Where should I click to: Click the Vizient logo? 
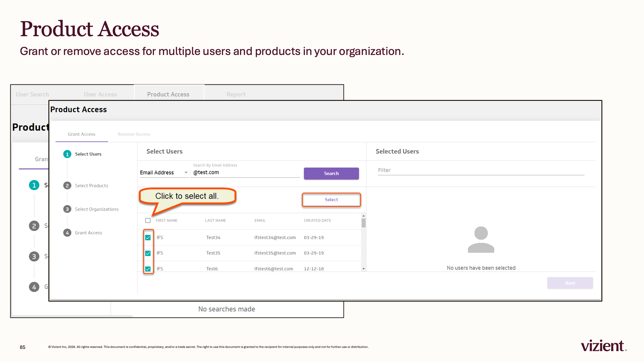coord(604,346)
